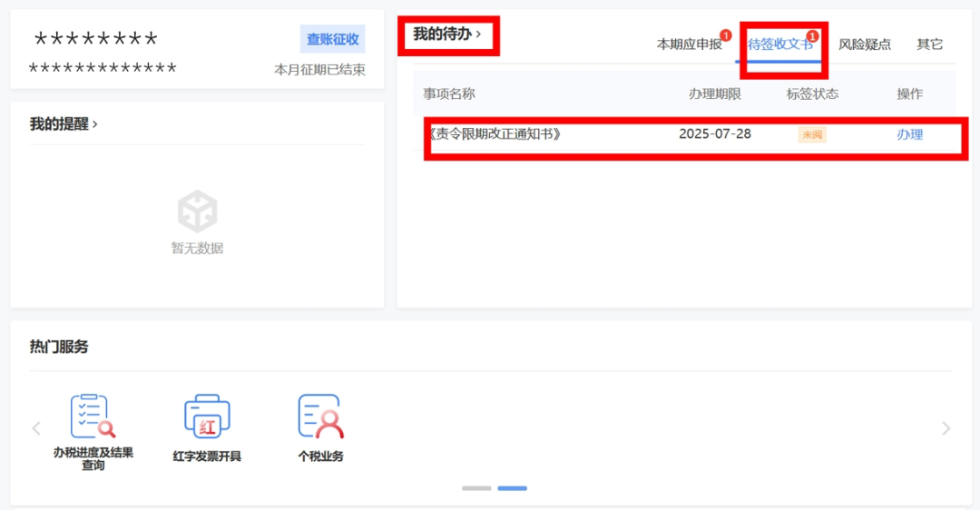Viewport: 980px width, 510px height.
Task: Open 办税进度及结果查询 service icon
Action: [93, 417]
